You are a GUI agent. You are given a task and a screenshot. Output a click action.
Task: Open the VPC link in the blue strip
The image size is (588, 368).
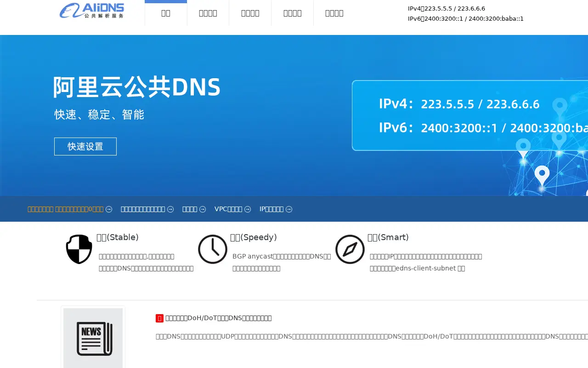point(228,209)
